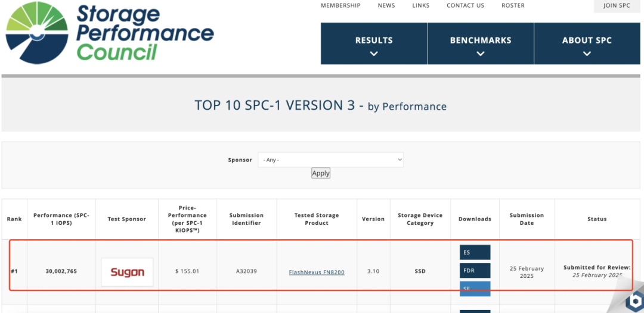The image size is (644, 313).
Task: Select the A32039 submission identifier
Action: [x=246, y=271]
